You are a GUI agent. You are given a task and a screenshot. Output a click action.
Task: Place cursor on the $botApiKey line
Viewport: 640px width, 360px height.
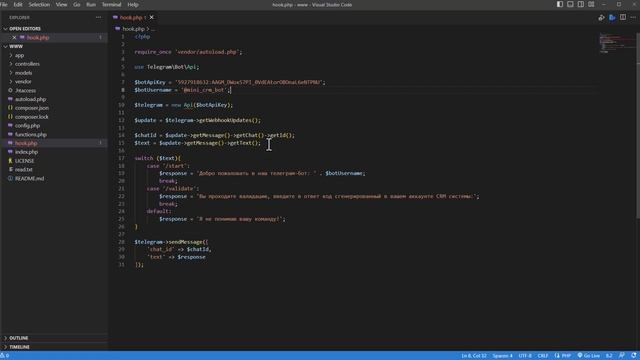click(230, 82)
